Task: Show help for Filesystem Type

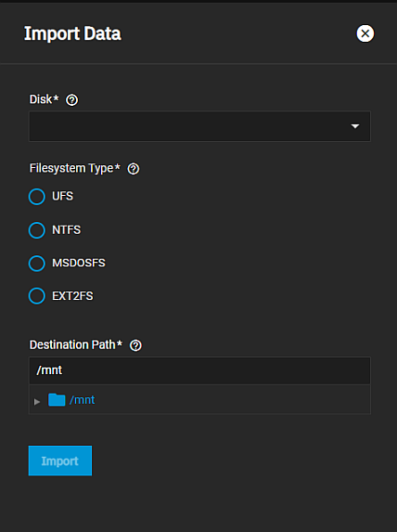Action: (x=134, y=169)
